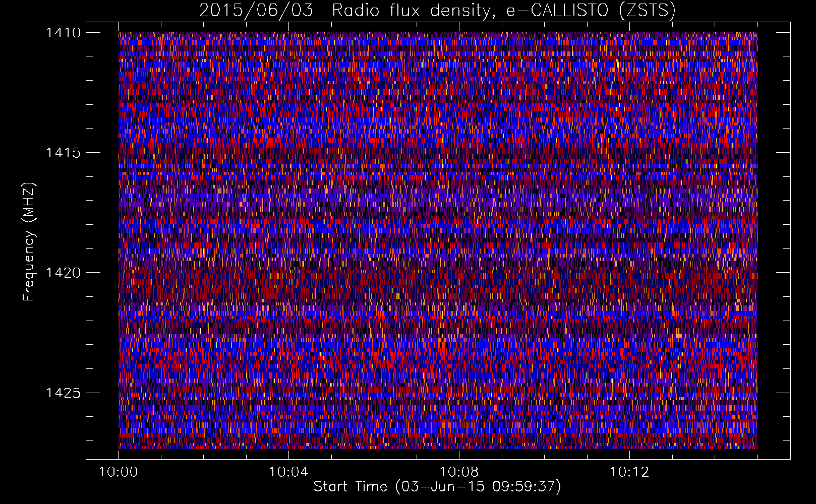Click the date "2015/06/03" in the title
This screenshot has height=504, width=816.
(x=256, y=11)
